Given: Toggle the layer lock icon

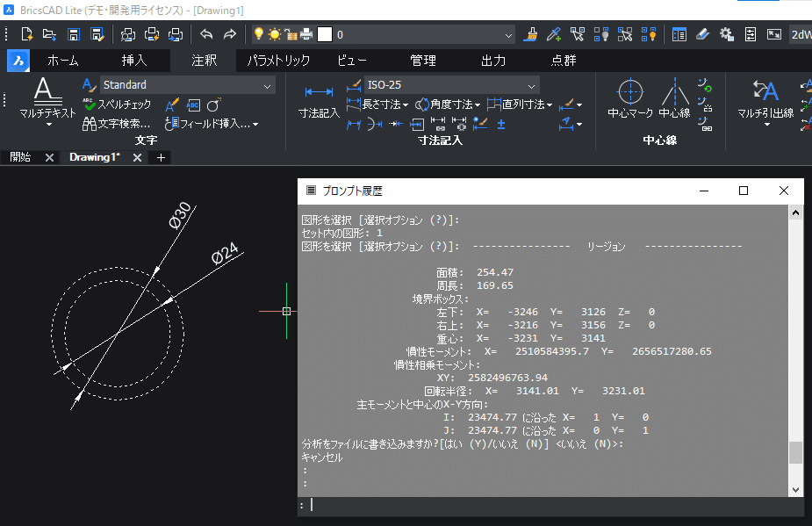Looking at the screenshot, I should tap(291, 35).
